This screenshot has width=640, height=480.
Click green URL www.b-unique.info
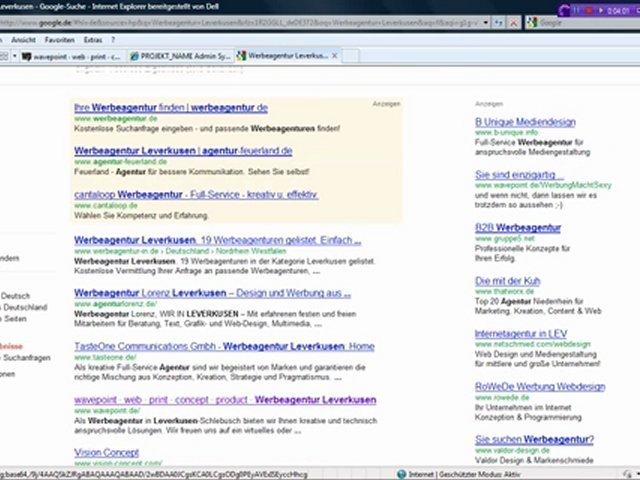[x=507, y=132]
